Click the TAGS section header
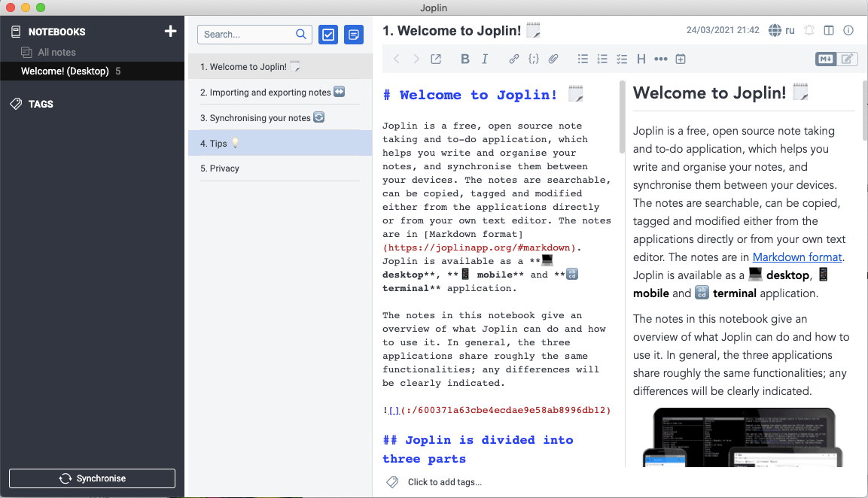The width and height of the screenshot is (868, 498). 41,104
